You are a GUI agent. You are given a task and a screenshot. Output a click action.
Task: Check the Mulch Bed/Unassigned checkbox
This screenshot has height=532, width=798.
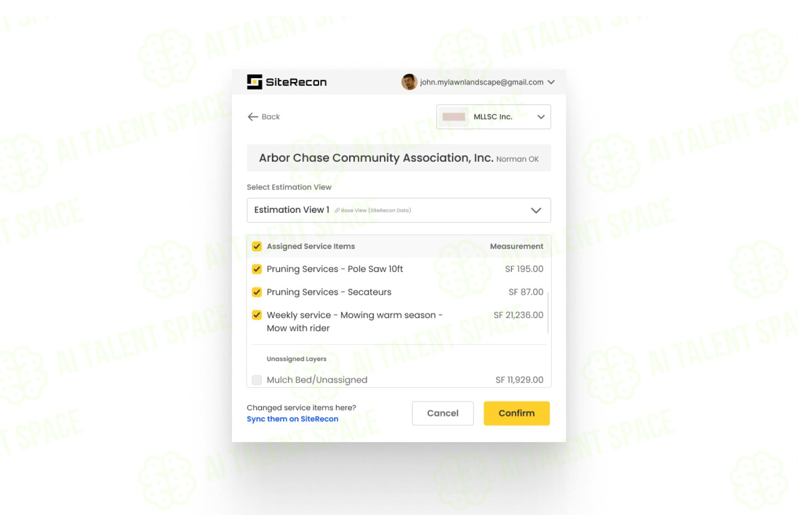257,380
